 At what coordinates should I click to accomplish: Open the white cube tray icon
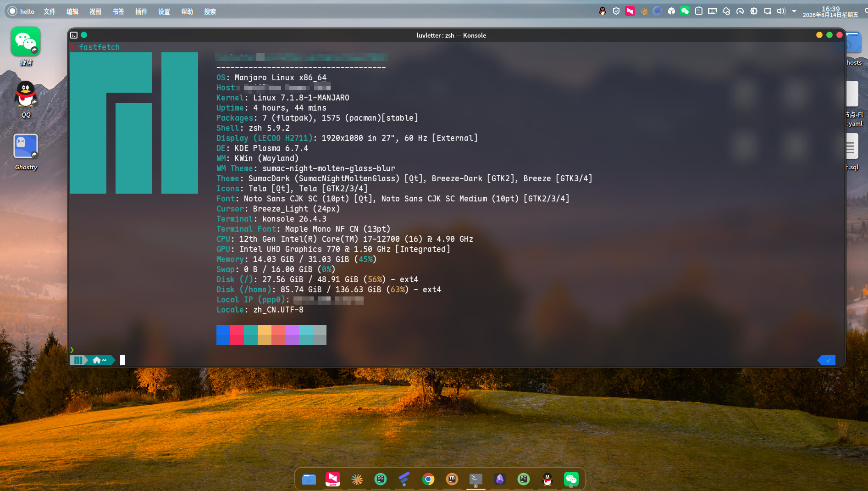(671, 11)
